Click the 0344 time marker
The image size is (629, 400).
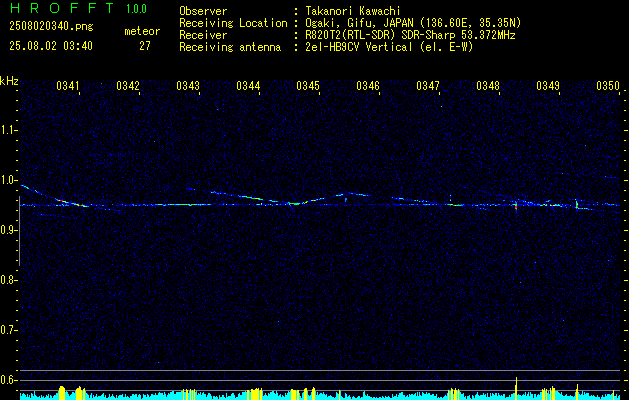pyautogui.click(x=248, y=85)
